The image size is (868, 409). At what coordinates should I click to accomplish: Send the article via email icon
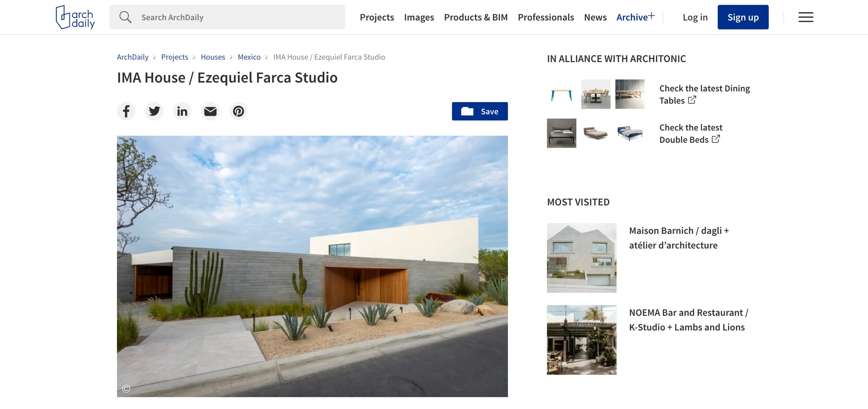tap(210, 111)
